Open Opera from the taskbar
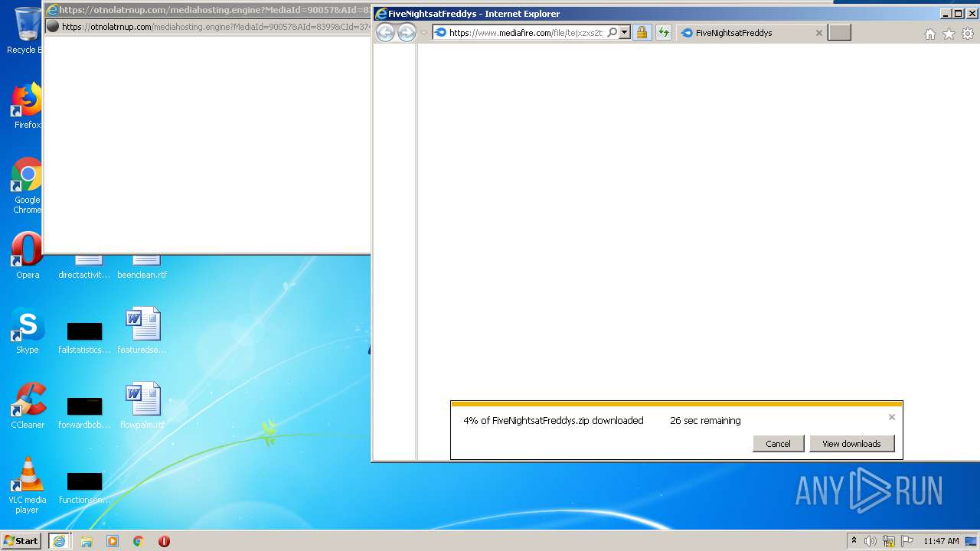The width and height of the screenshot is (980, 551). 164,541
